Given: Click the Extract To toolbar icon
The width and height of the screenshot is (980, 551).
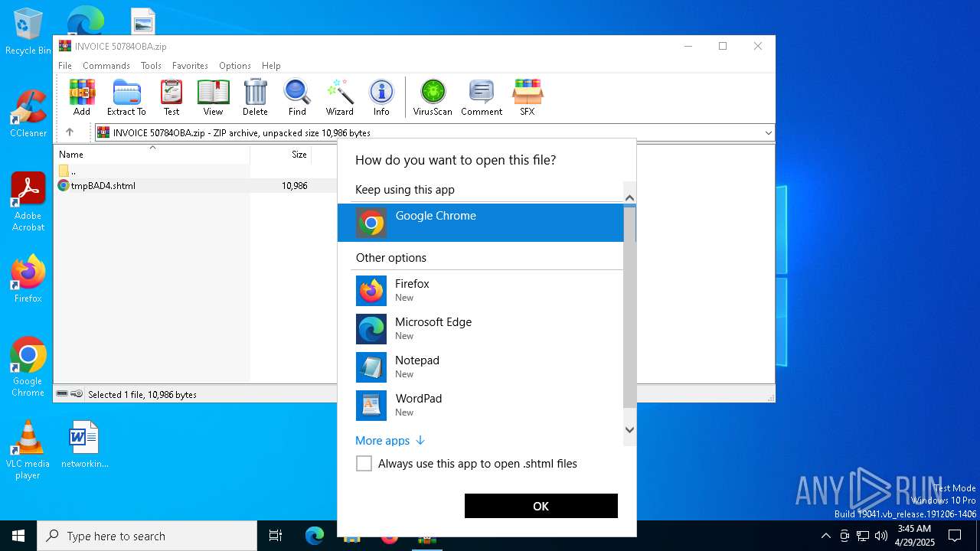Looking at the screenshot, I should coord(126,97).
